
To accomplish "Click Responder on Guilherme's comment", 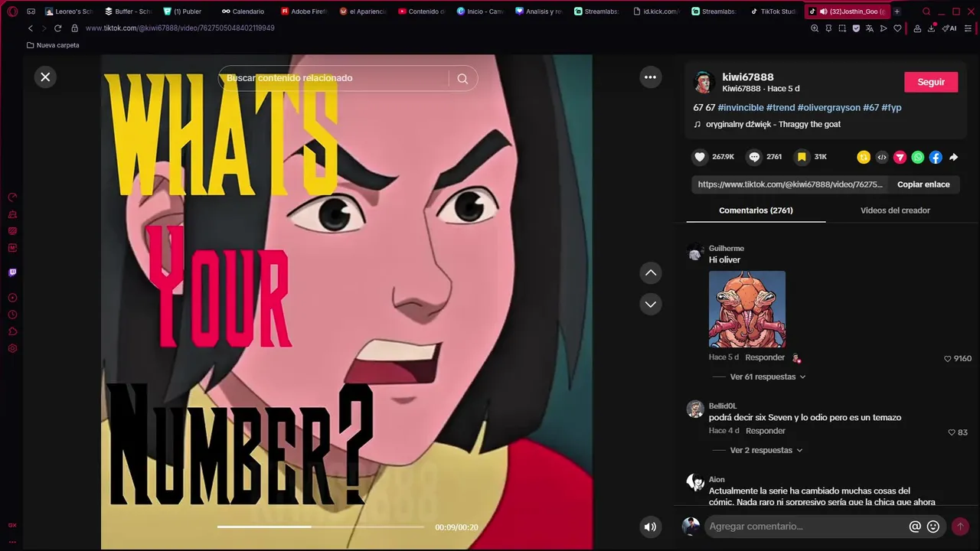I will point(765,357).
